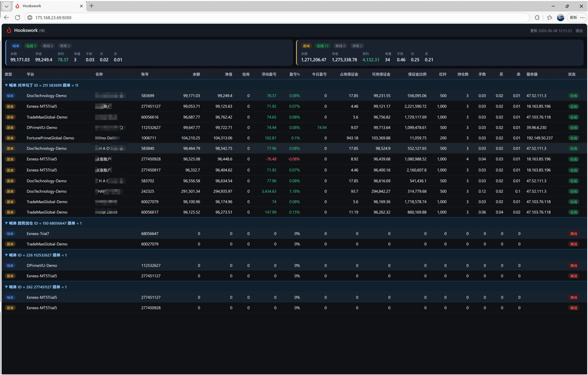Click the 3,434.63 floating profit value
Image resolution: width=588 pixels, height=375 pixels.
[269, 191]
